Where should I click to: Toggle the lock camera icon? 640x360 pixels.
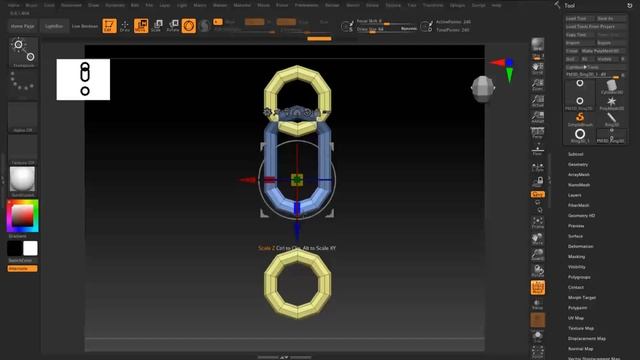538,182
